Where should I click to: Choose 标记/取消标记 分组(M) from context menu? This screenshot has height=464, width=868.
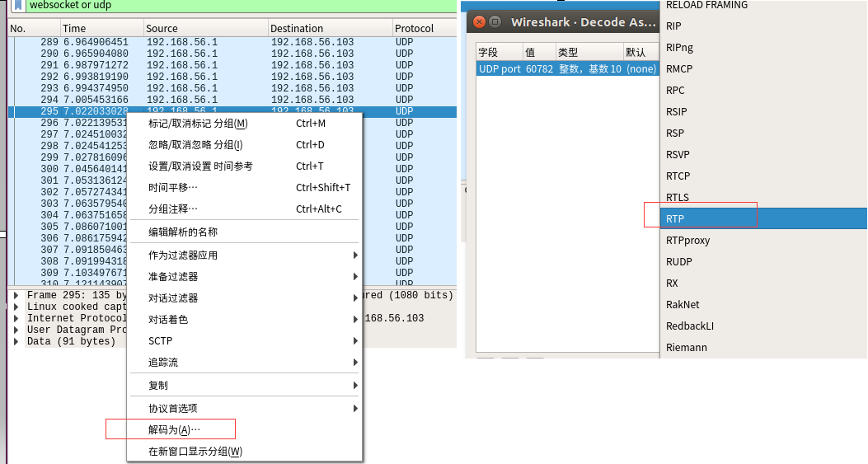click(x=245, y=124)
